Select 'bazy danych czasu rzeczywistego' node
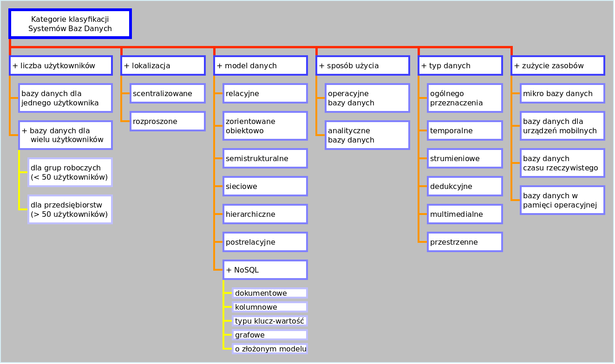 point(563,163)
